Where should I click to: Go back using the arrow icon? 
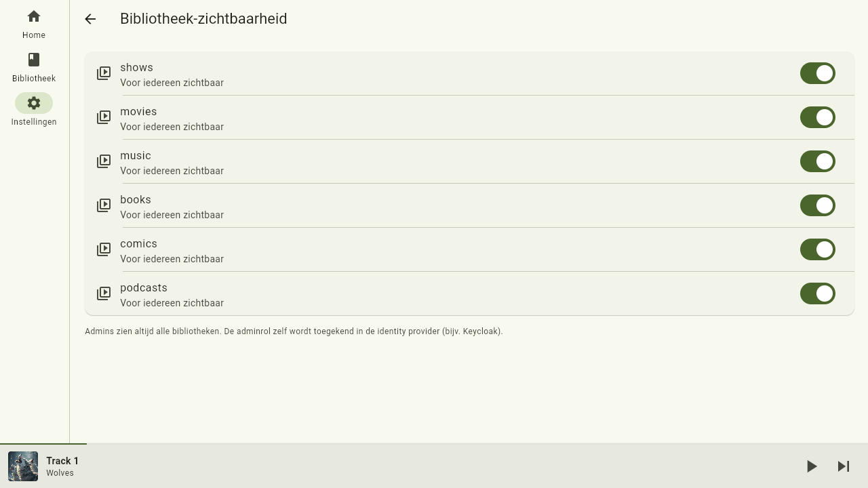90,19
